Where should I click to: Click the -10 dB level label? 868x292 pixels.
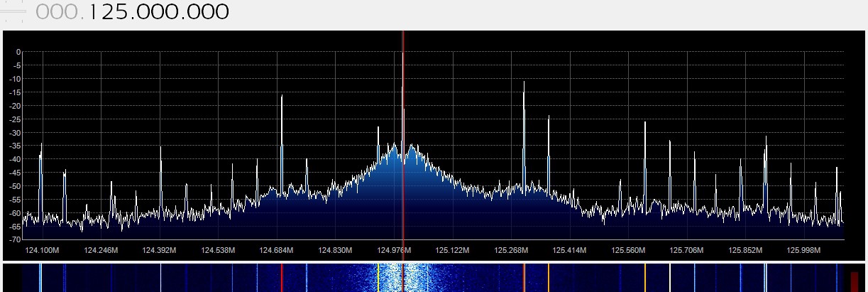tap(15, 79)
